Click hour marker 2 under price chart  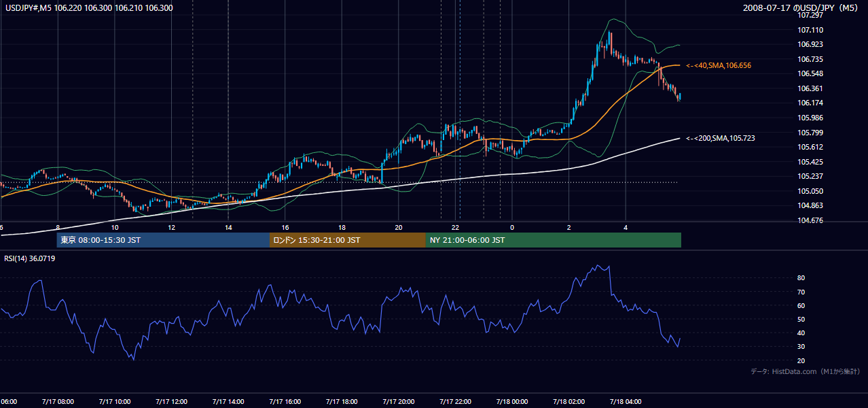569,227
